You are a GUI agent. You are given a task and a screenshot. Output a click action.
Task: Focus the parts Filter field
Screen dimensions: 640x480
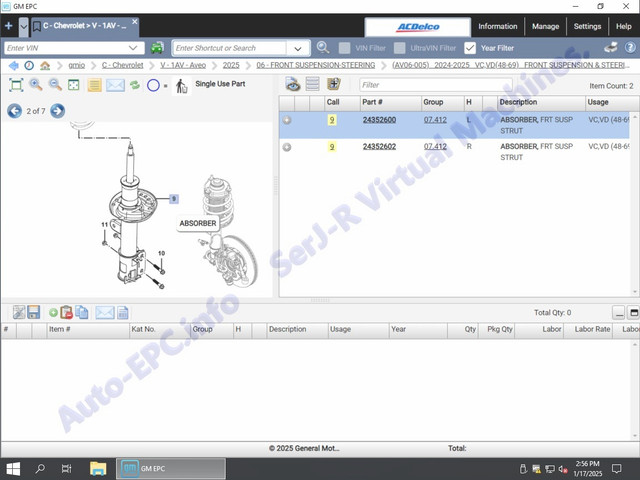coord(436,85)
